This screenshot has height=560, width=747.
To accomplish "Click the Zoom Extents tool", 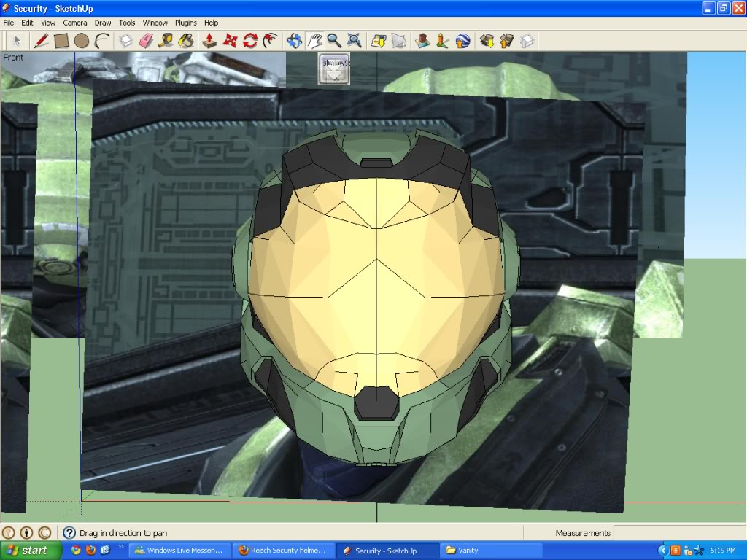I will (x=354, y=41).
